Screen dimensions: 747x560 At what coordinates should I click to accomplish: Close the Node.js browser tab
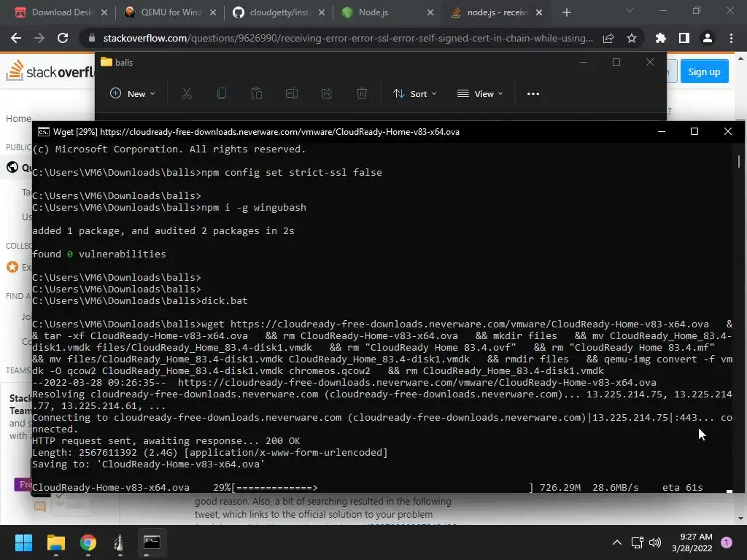click(x=430, y=12)
